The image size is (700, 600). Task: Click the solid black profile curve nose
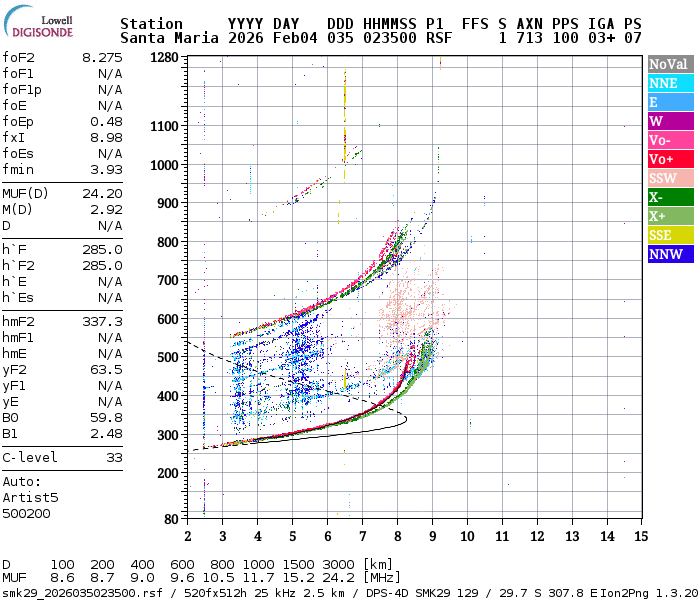pyautogui.click(x=404, y=419)
